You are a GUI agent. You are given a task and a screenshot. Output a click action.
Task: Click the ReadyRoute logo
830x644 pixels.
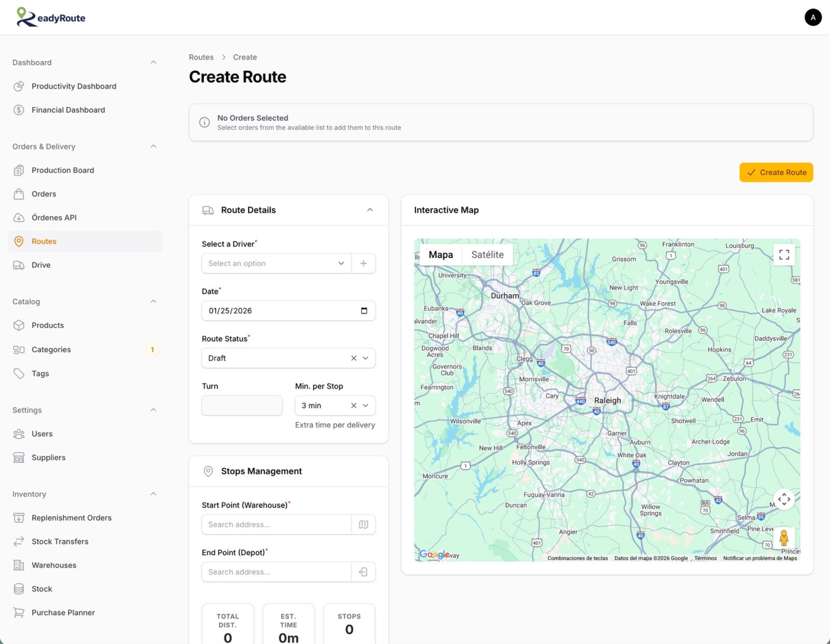point(50,17)
